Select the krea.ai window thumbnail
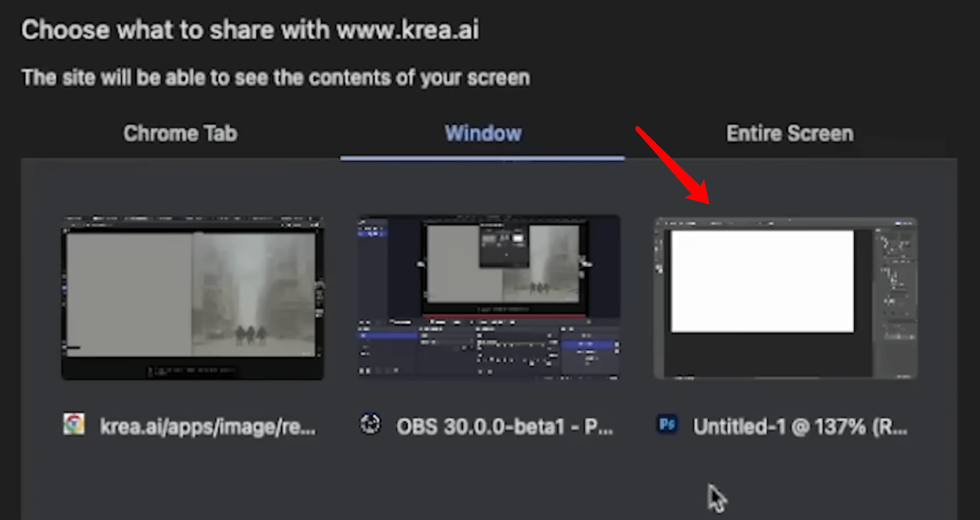 [192, 296]
